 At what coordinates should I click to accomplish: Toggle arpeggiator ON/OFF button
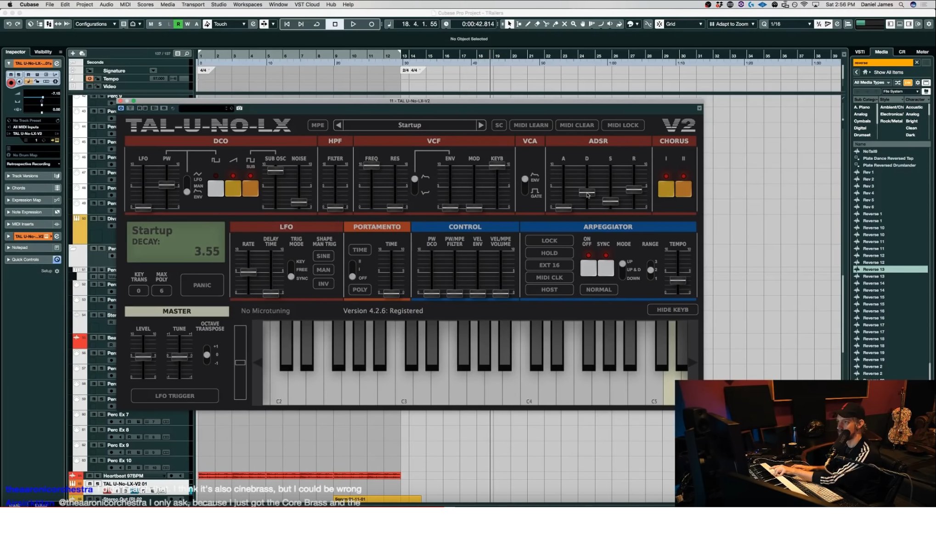[588, 268]
